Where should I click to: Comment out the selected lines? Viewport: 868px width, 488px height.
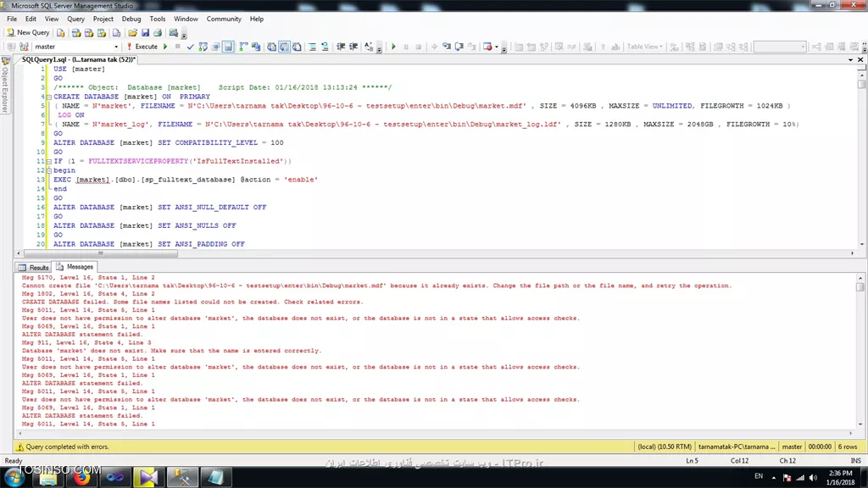(312, 47)
